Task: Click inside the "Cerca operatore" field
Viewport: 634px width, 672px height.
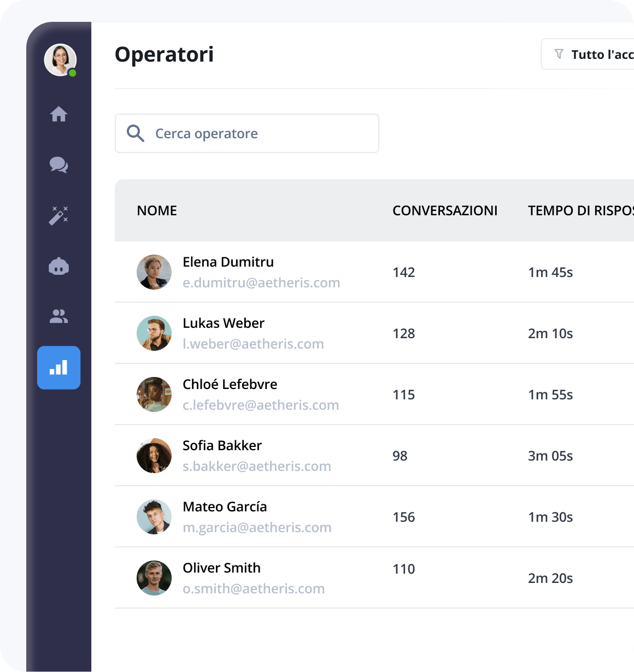Action: [246, 133]
